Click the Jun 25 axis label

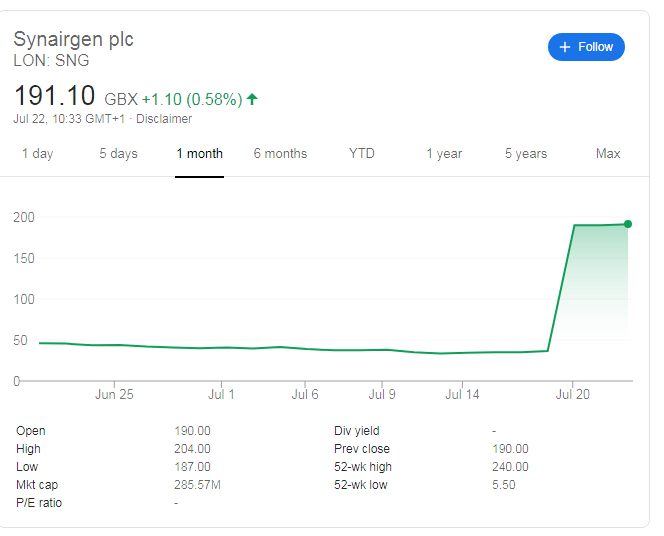coord(114,395)
